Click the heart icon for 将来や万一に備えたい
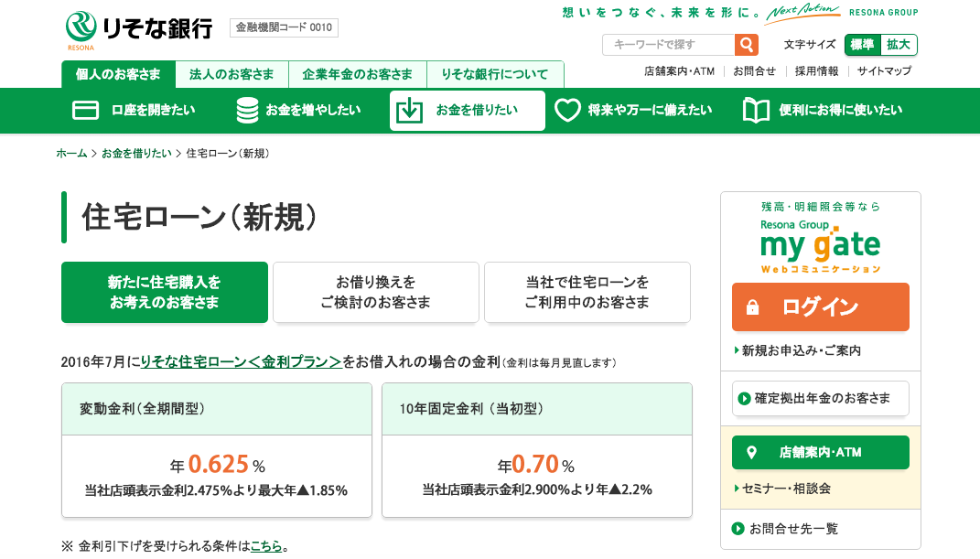 pos(567,111)
